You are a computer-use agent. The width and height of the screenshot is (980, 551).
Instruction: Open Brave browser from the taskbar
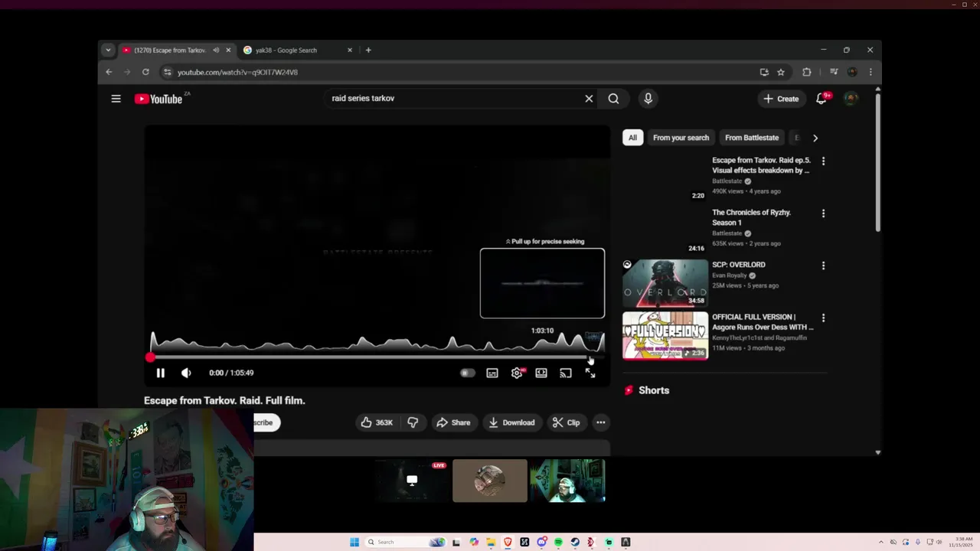[508, 542]
